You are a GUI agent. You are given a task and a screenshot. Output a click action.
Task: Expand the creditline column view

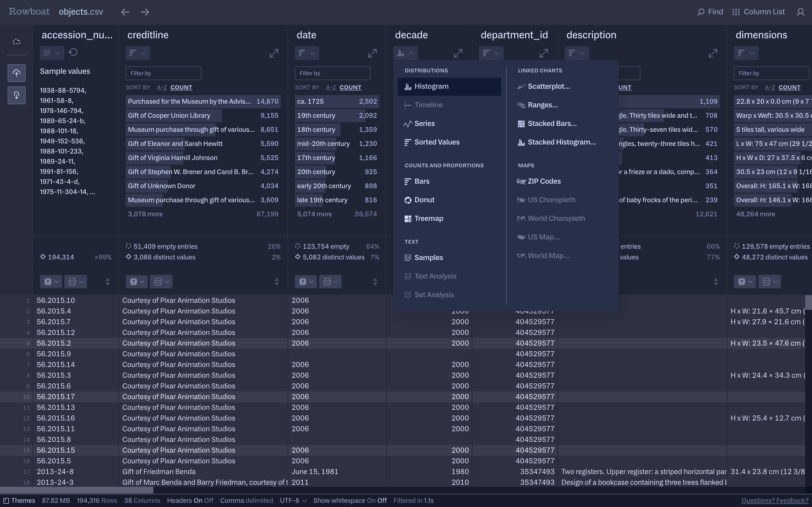coord(274,53)
